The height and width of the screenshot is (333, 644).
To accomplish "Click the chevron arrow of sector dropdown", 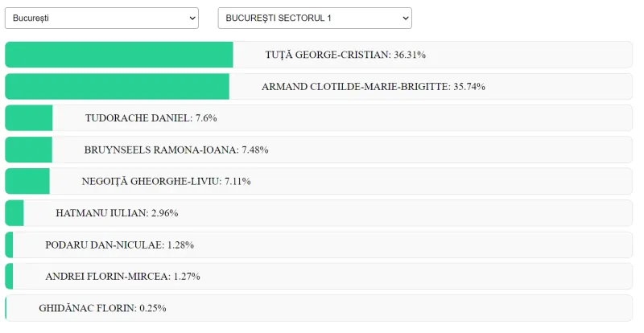I will point(406,18).
